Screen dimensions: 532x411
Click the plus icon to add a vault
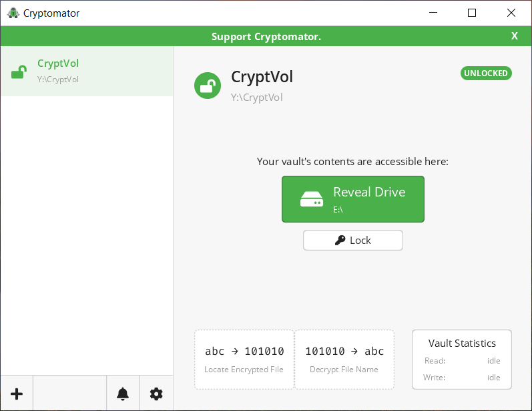pyautogui.click(x=17, y=394)
